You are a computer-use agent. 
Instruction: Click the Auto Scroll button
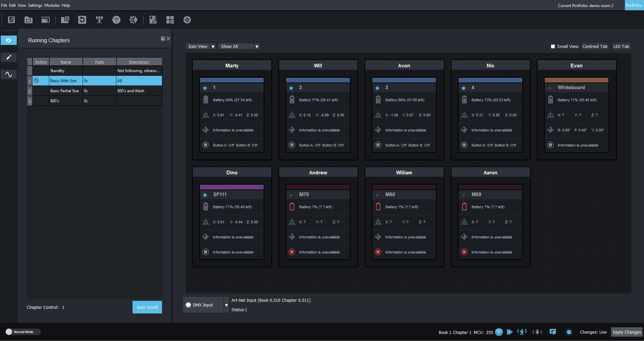147,307
